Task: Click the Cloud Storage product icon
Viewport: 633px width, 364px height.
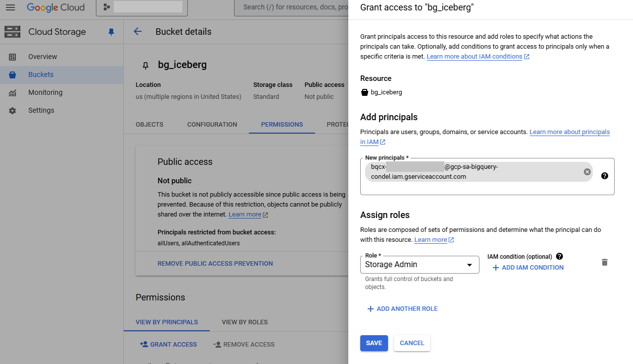Action: pos(12,32)
